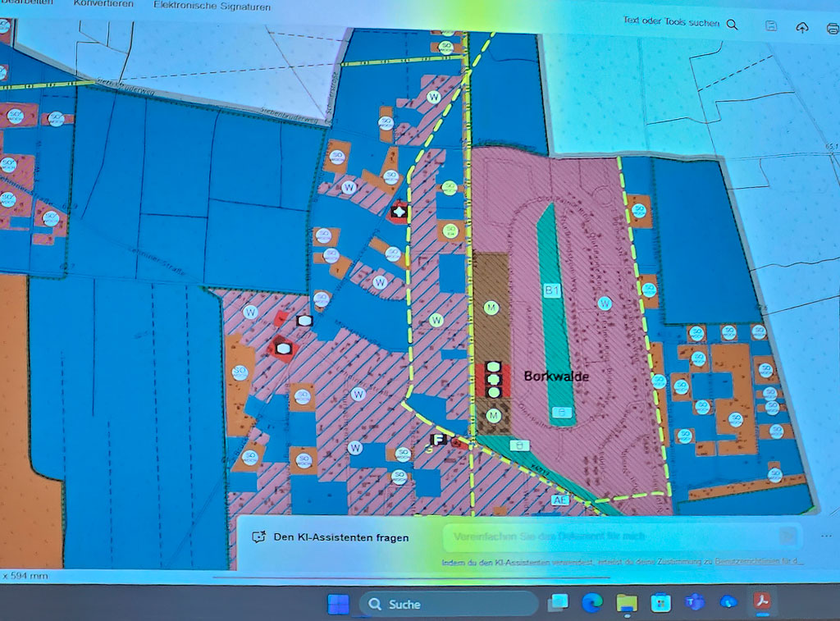Launch Microsoft Edge from the taskbar
Screen dimensions: 840x621
click(591, 603)
